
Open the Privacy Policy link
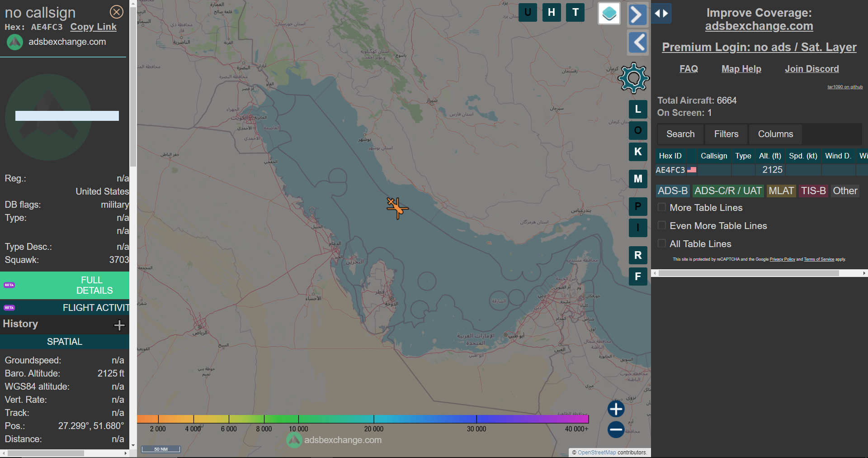point(782,259)
